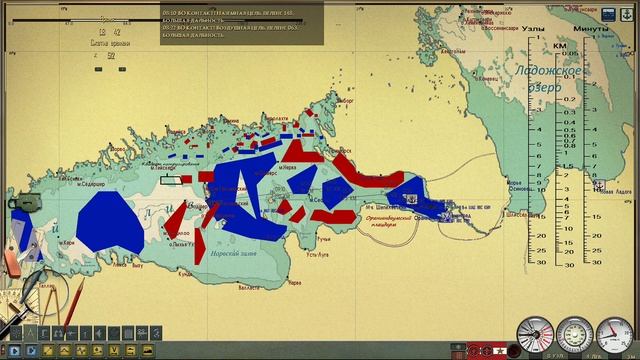
Task: Click the Soviet star flag icon in bottom bar
Action: pyautogui.click(x=500, y=351)
